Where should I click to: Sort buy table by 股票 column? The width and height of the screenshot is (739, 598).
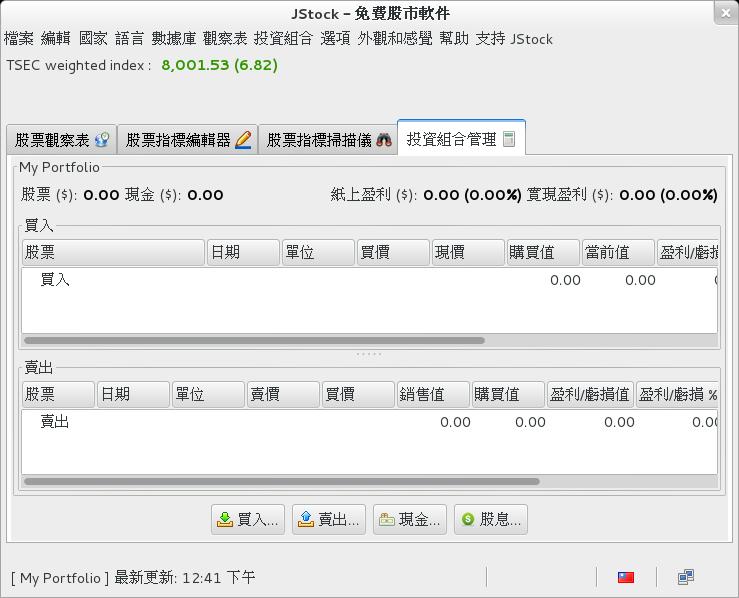click(113, 252)
